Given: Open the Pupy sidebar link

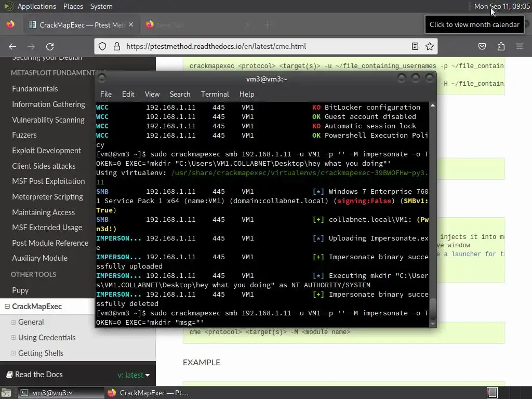Looking at the screenshot, I should coord(20,290).
